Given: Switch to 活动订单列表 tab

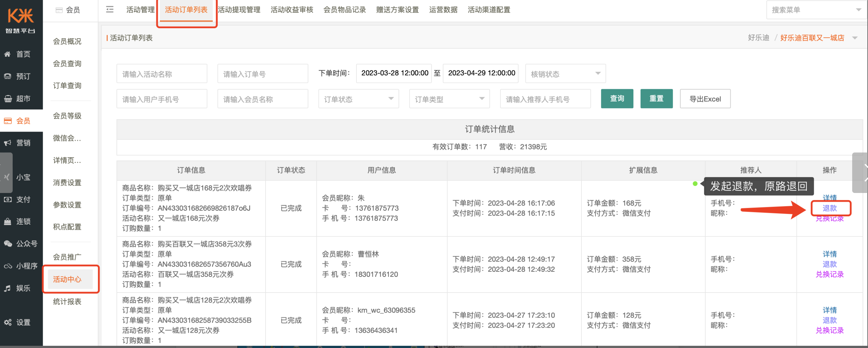Looking at the screenshot, I should tap(186, 10).
